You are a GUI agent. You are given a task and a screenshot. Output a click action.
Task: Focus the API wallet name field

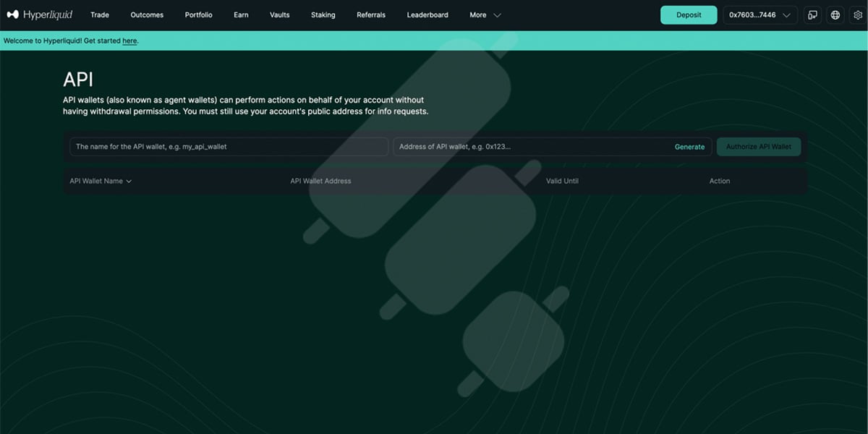(x=229, y=147)
